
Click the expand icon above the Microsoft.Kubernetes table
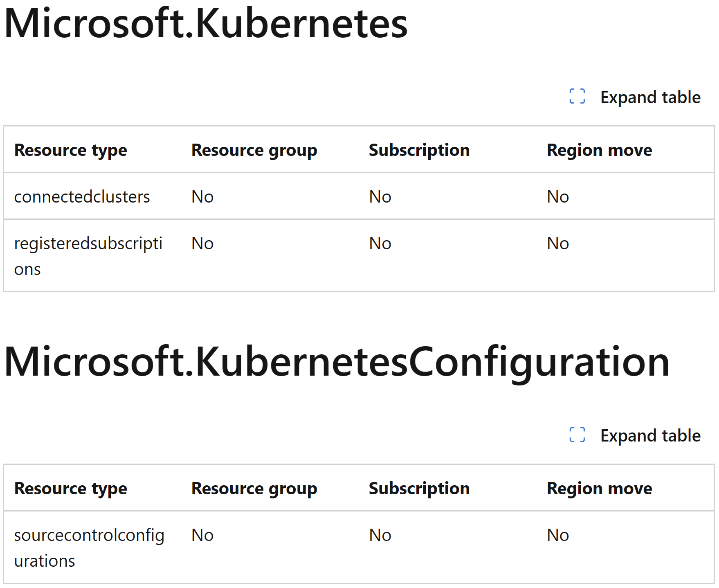(577, 96)
